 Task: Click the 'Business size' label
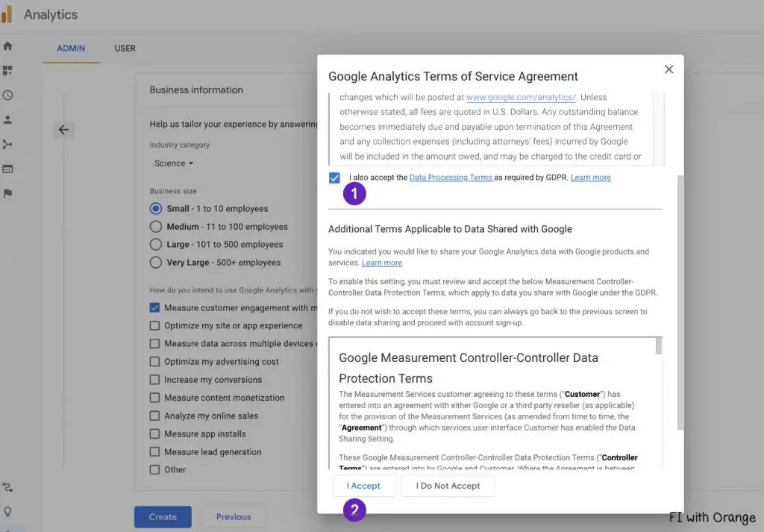tap(173, 191)
